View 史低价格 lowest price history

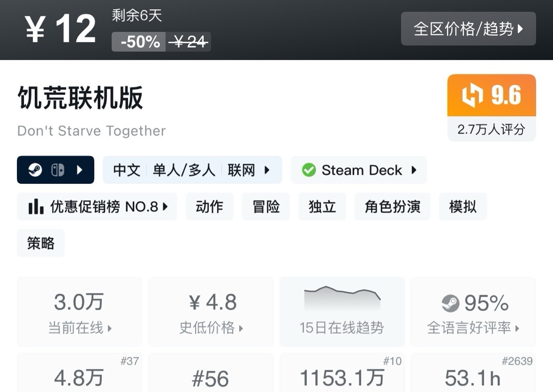(211, 312)
